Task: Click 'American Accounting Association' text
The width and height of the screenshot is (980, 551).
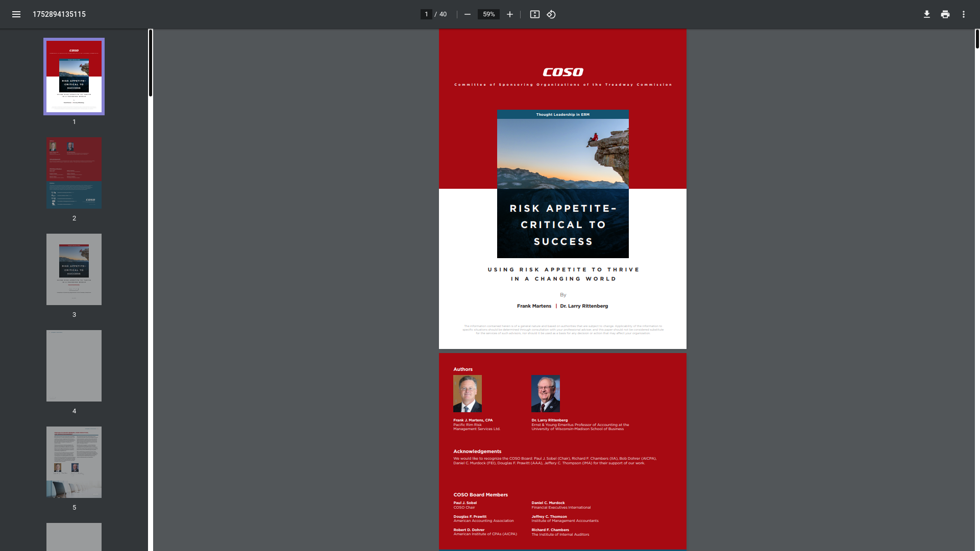Action: pyautogui.click(x=483, y=521)
